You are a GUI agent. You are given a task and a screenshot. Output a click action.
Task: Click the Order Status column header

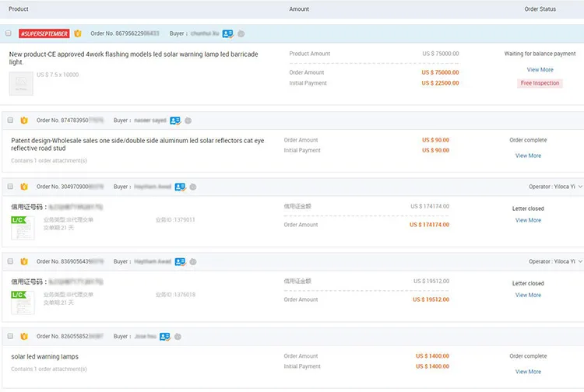(x=540, y=9)
